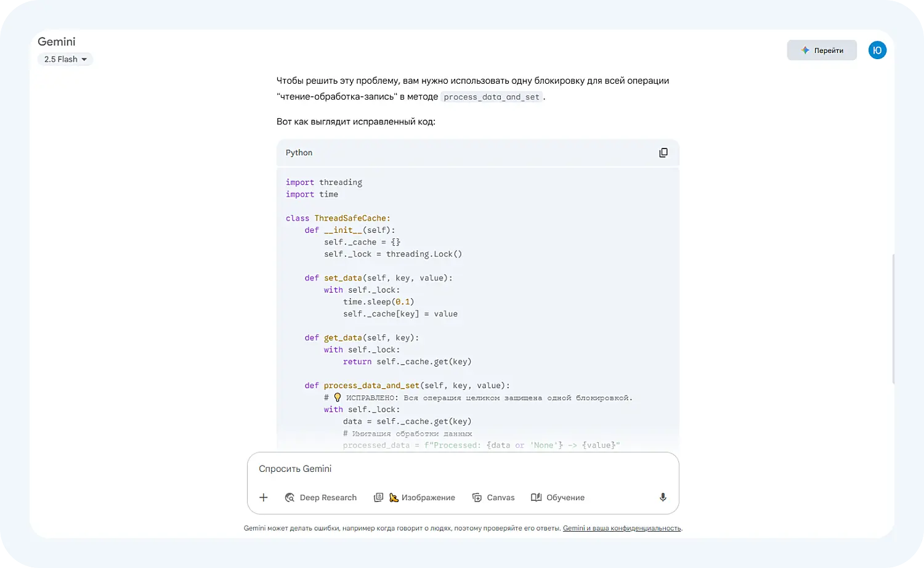
Task: Switch to Canvas mode
Action: coord(493,497)
